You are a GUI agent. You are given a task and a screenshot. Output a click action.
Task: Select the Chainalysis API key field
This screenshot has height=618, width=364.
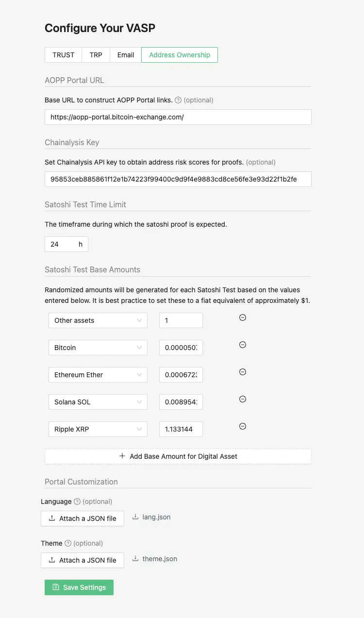178,179
